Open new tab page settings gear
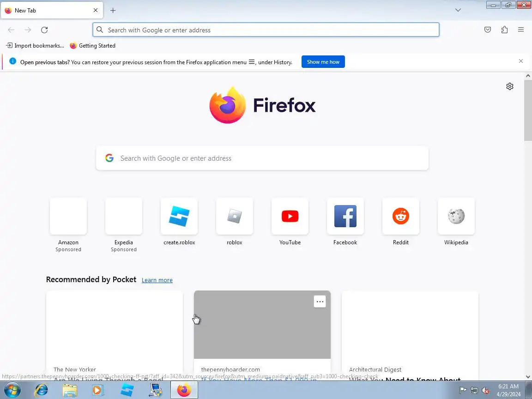This screenshot has width=532, height=399. click(x=510, y=86)
